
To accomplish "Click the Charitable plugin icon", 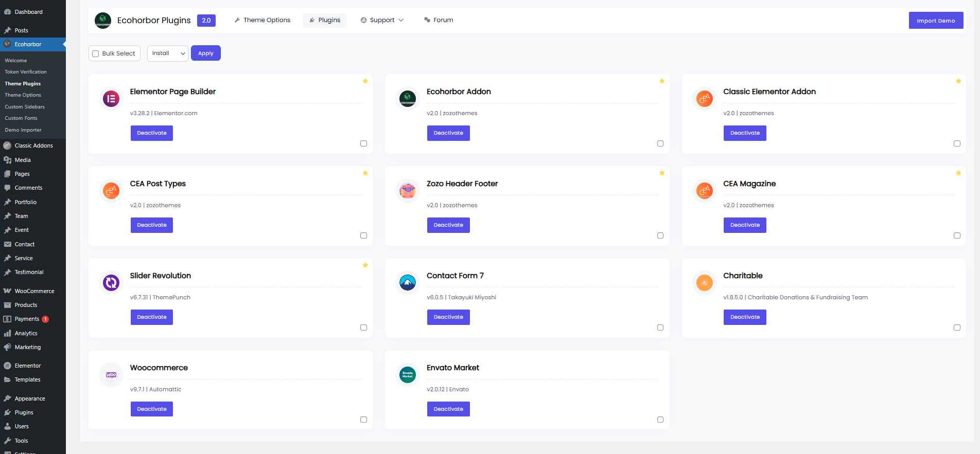I will click(x=705, y=282).
